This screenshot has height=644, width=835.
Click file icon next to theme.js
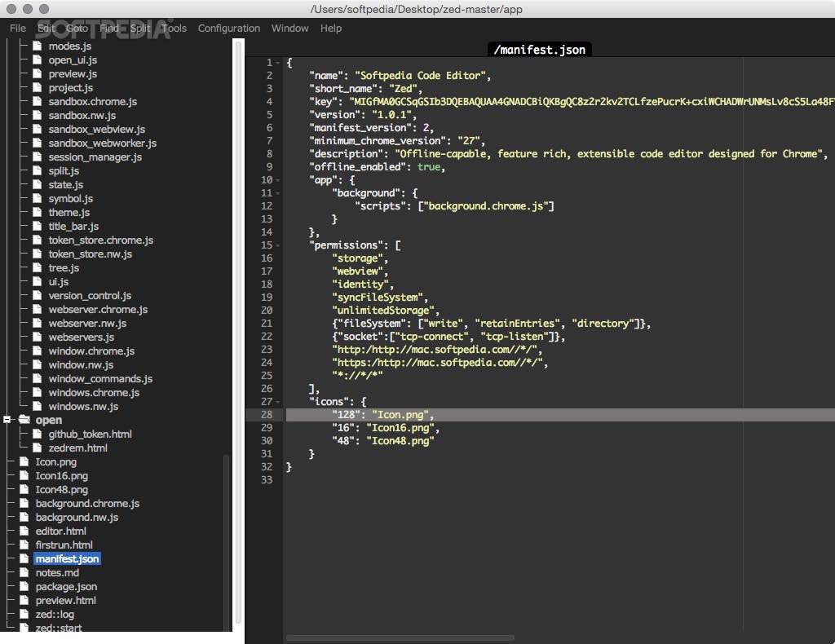(x=37, y=212)
